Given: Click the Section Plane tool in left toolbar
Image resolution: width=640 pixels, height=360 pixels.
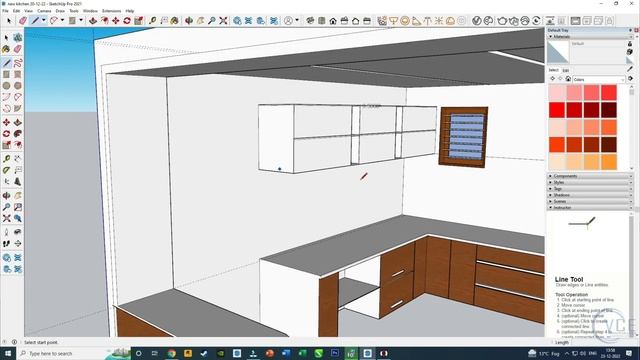Looking at the screenshot, I should click(x=18, y=244).
